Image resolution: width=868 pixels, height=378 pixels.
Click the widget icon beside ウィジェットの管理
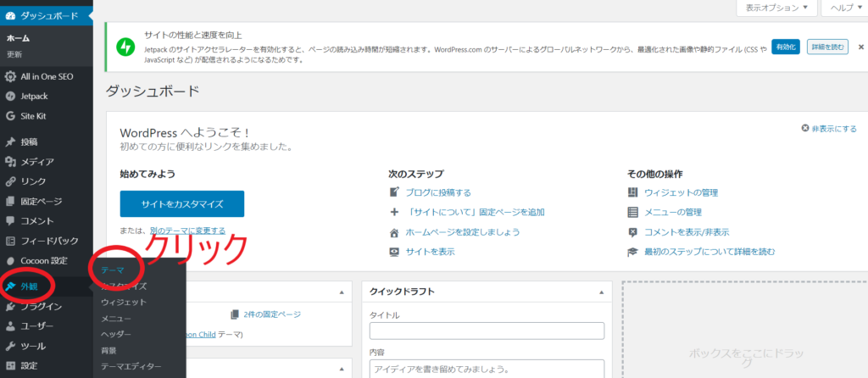[632, 192]
